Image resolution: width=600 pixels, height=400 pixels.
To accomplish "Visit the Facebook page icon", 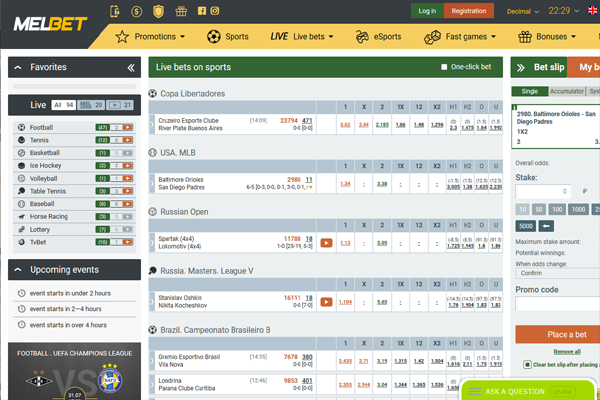I will click(x=202, y=11).
